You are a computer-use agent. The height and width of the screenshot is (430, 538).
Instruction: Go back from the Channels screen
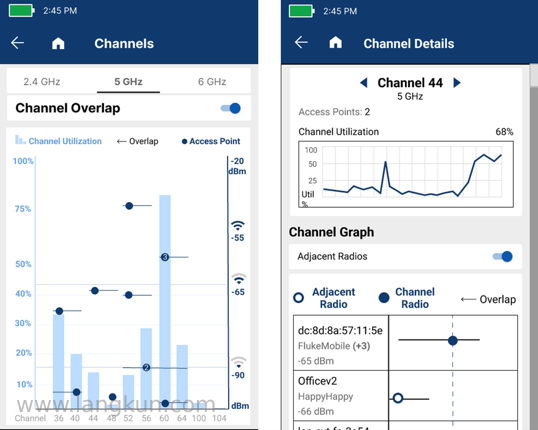point(17,43)
